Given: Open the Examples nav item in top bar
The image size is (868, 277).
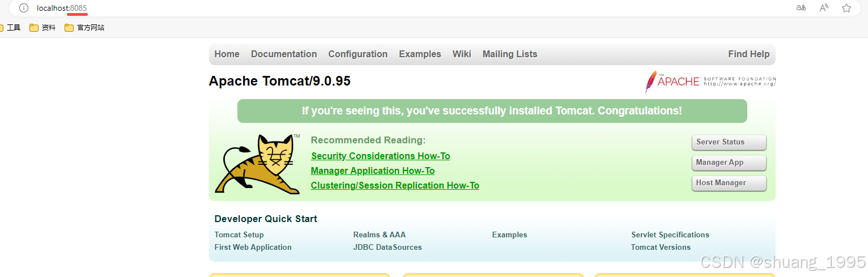Looking at the screenshot, I should [420, 54].
